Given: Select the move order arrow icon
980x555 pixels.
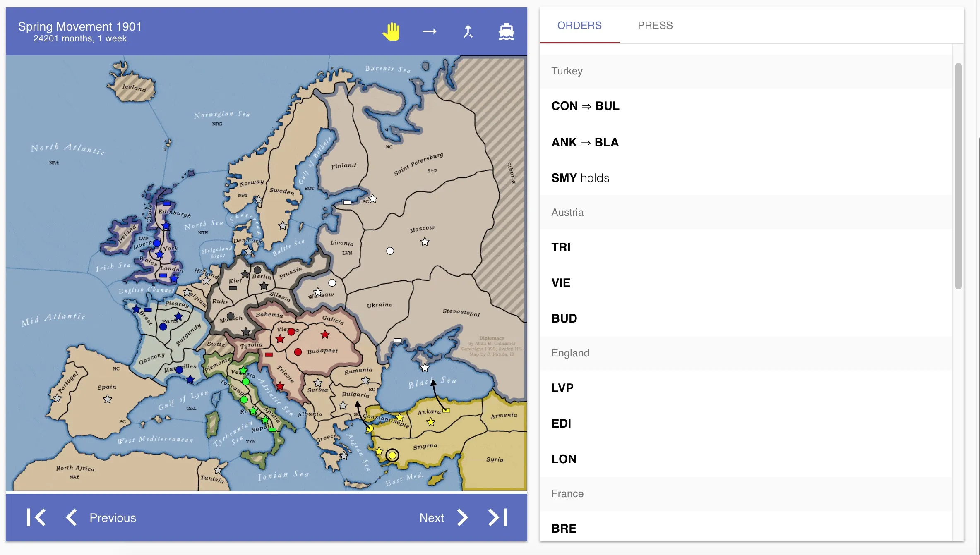Looking at the screenshot, I should [x=429, y=31].
